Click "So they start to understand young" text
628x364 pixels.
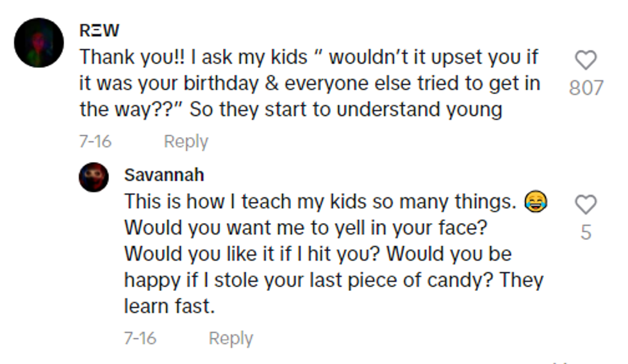click(x=346, y=110)
